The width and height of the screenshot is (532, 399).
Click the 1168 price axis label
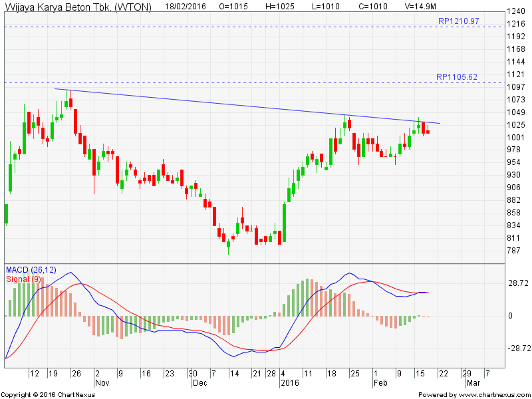pos(516,49)
